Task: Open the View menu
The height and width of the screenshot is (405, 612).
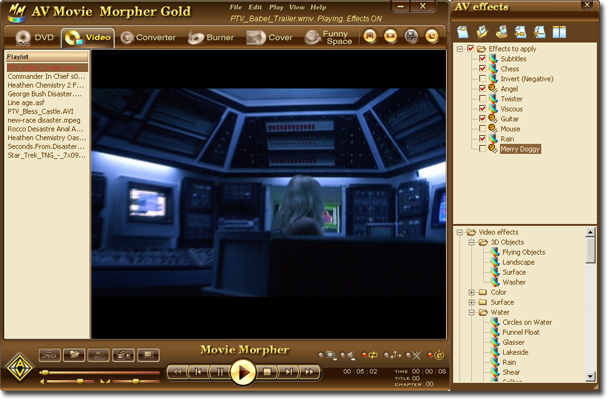Action: click(297, 7)
